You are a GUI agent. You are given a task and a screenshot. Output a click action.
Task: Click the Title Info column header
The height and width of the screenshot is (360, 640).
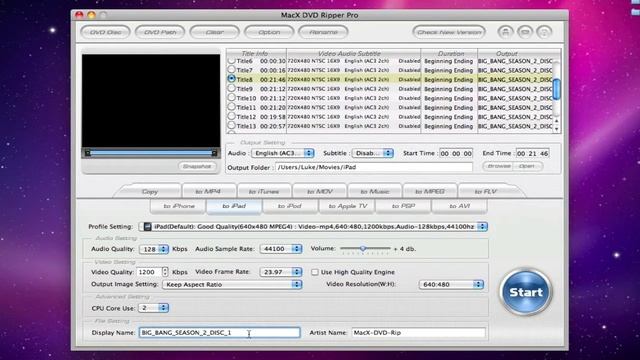[255, 53]
